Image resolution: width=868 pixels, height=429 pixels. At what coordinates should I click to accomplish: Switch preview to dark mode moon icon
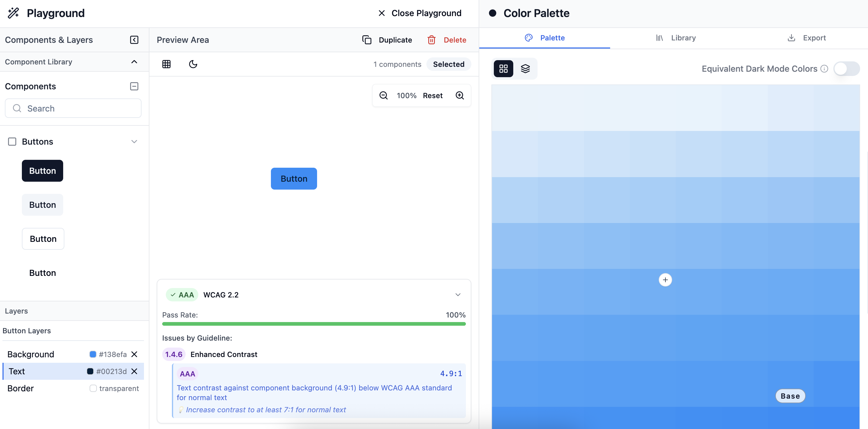coord(193,64)
